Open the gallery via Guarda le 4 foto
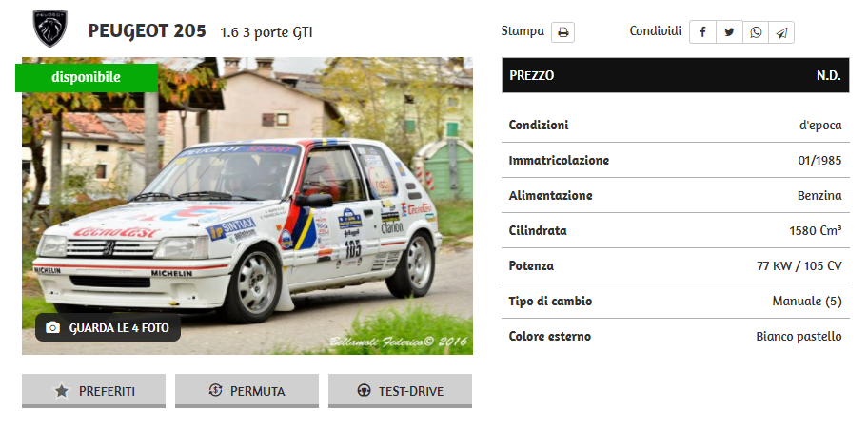Image resolution: width=868 pixels, height=430 pixels. [x=108, y=327]
